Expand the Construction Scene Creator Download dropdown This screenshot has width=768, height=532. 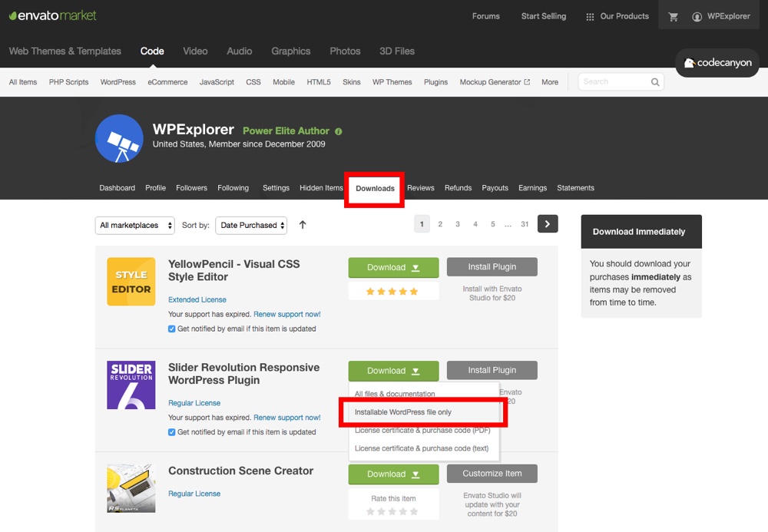[393, 474]
